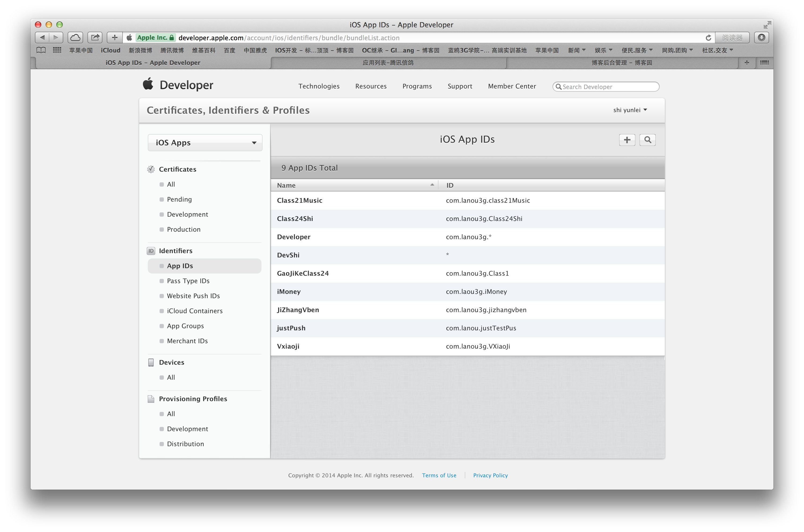Go to Member Center

click(512, 86)
